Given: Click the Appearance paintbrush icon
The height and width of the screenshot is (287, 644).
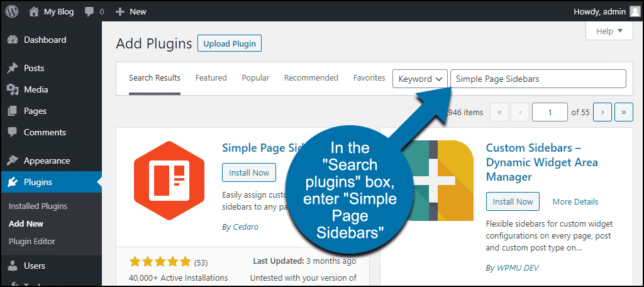Looking at the screenshot, I should (13, 160).
